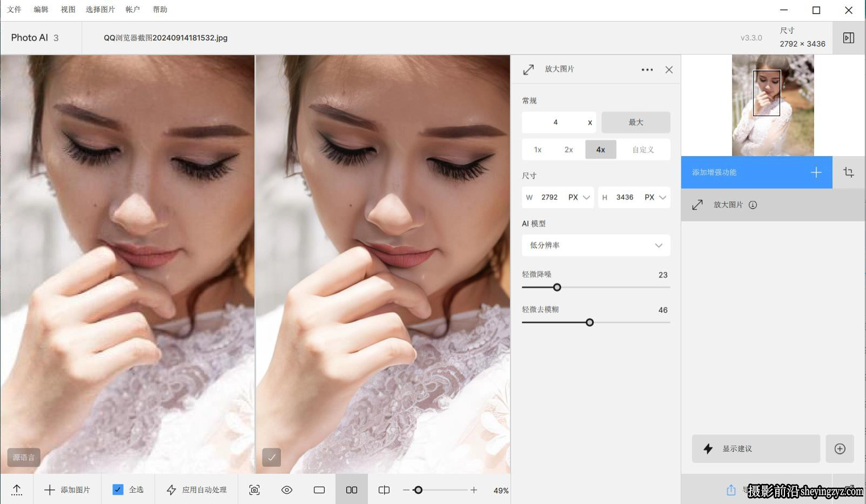This screenshot has height=504, width=866.
Task: Click the version label v3.3.0
Action: click(x=751, y=38)
